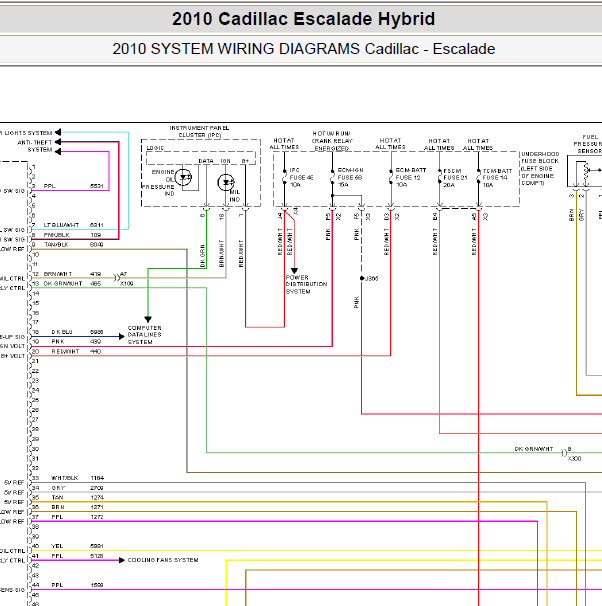
Task: Click the TCM BATT Fuse 14 symbol
Action: coord(478,177)
